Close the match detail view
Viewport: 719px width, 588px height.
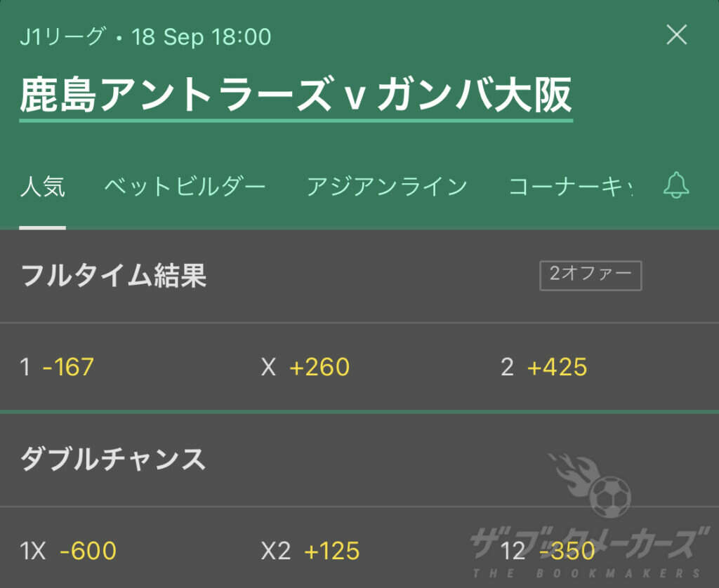[676, 35]
